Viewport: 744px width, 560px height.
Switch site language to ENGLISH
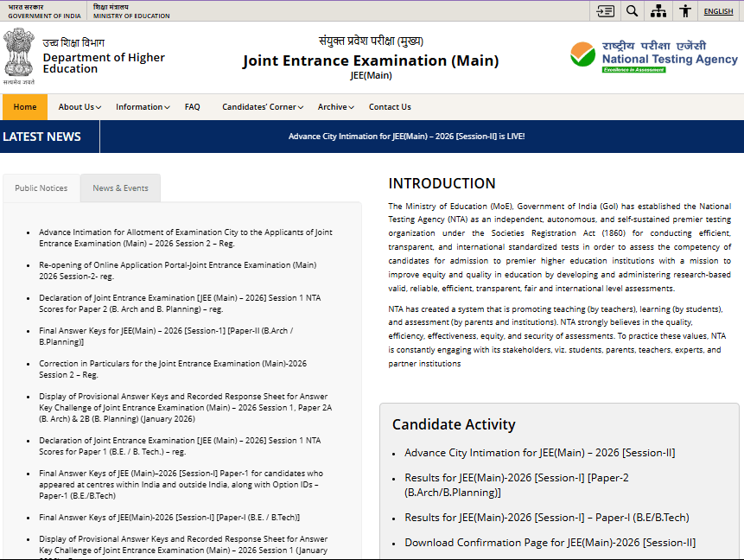tap(718, 10)
